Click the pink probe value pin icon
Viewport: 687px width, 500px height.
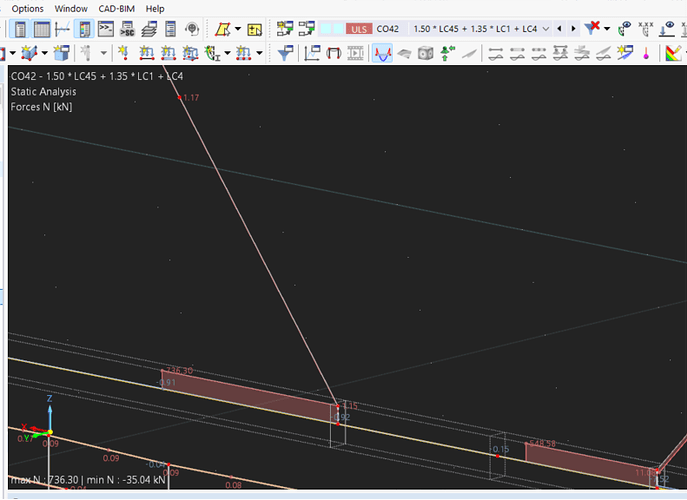tap(646, 53)
